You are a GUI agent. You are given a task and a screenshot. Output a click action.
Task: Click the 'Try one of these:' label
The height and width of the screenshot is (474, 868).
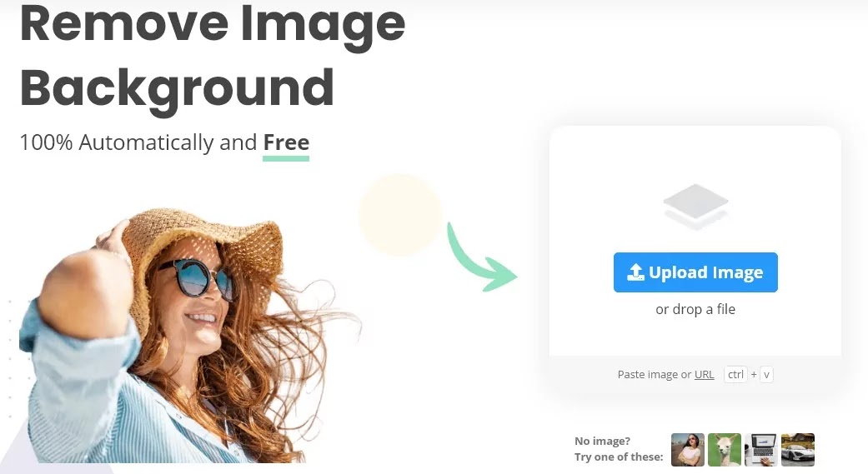(x=619, y=457)
